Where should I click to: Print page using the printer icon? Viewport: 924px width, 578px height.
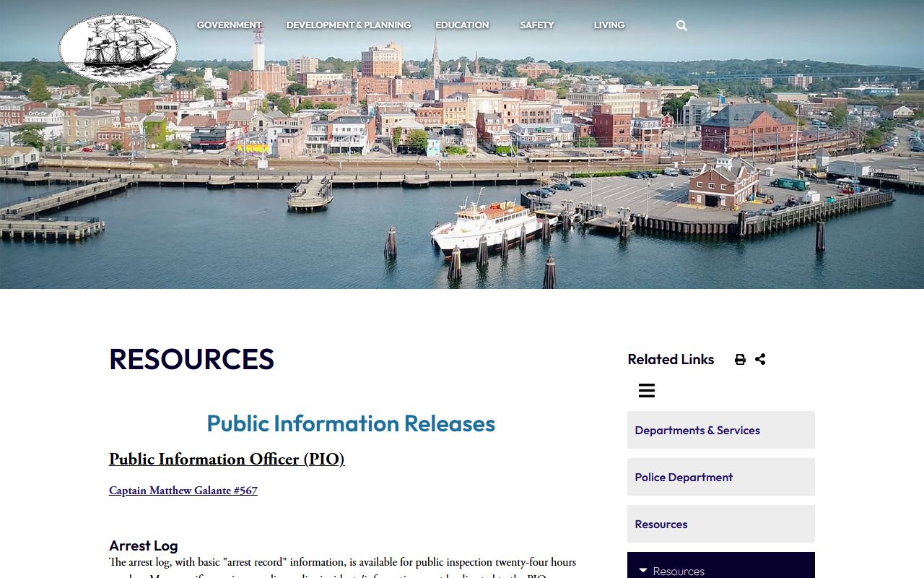(740, 359)
